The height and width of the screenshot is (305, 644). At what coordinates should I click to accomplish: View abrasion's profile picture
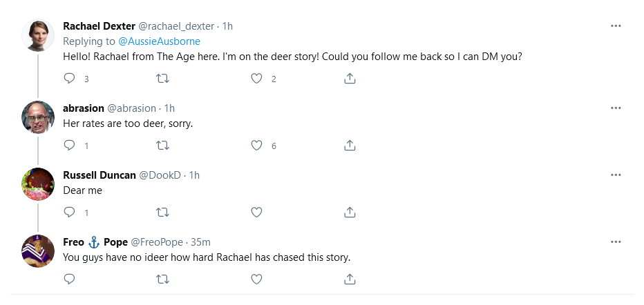click(39, 117)
